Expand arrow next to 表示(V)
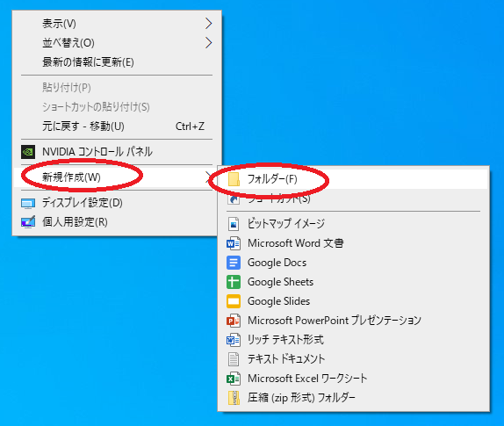Viewport: 504px width, 426px height. tap(209, 24)
